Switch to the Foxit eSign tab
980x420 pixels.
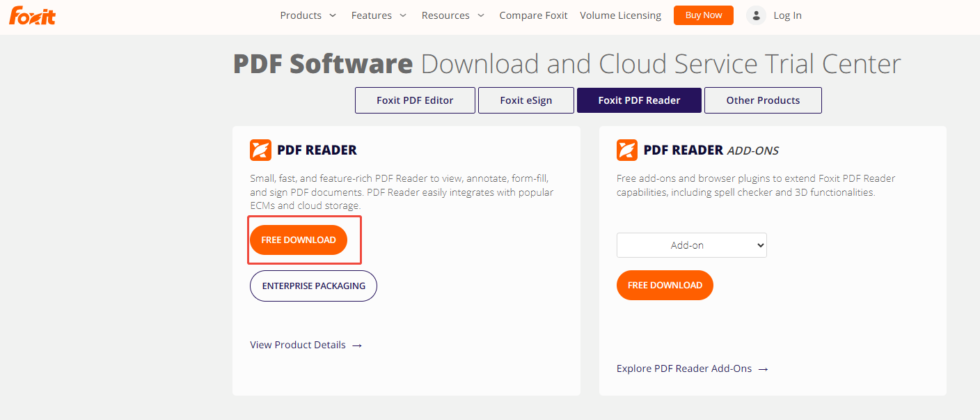point(525,100)
